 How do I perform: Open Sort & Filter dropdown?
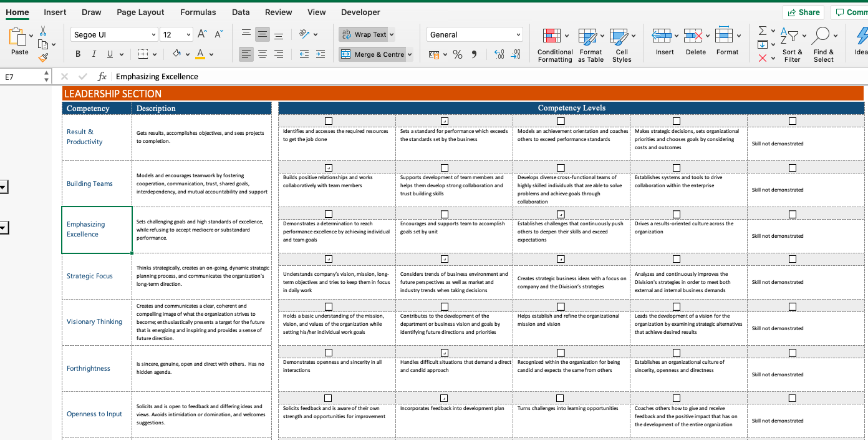pyautogui.click(x=793, y=45)
